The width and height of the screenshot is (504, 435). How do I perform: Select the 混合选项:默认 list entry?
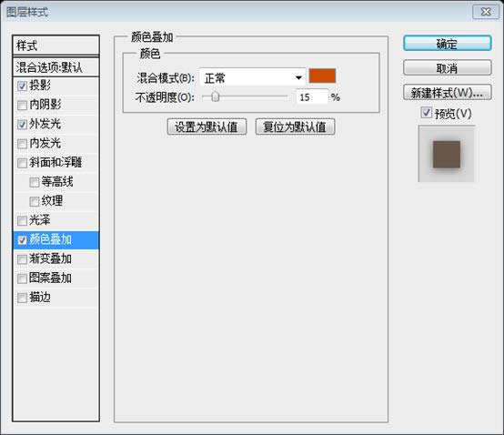pos(55,67)
